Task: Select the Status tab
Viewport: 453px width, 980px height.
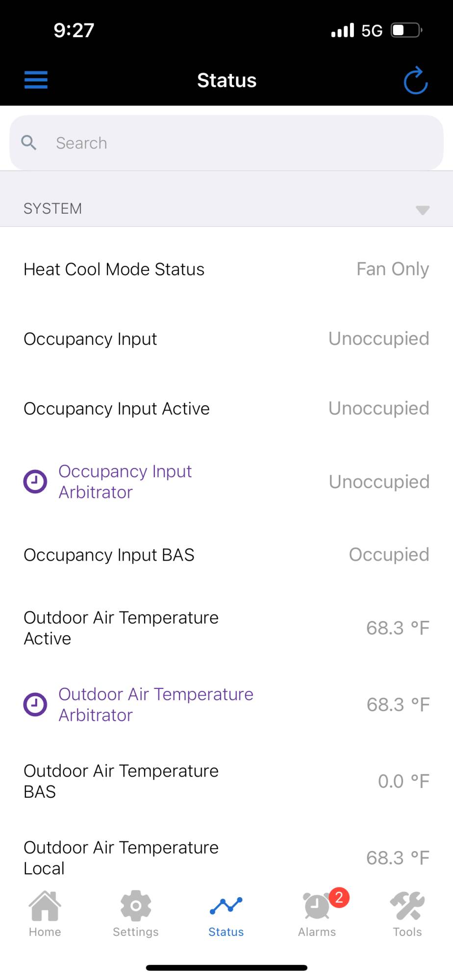Action: (226, 913)
